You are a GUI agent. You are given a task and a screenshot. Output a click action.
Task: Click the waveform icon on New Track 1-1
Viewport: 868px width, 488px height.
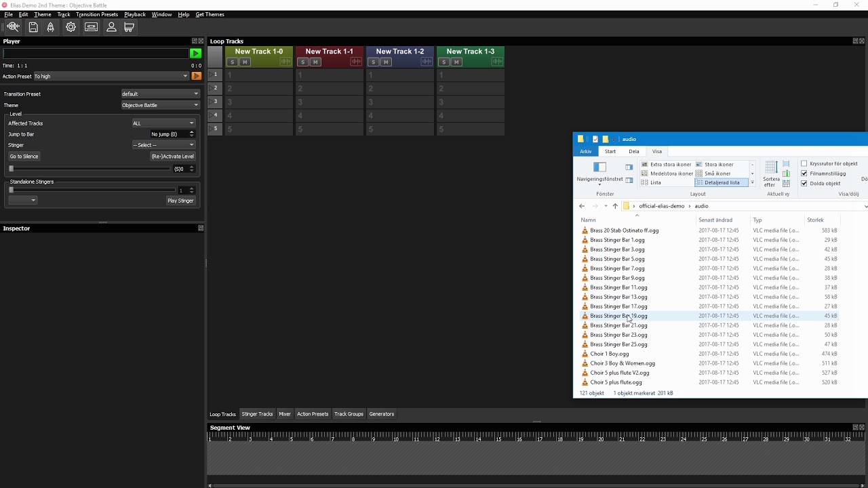356,62
